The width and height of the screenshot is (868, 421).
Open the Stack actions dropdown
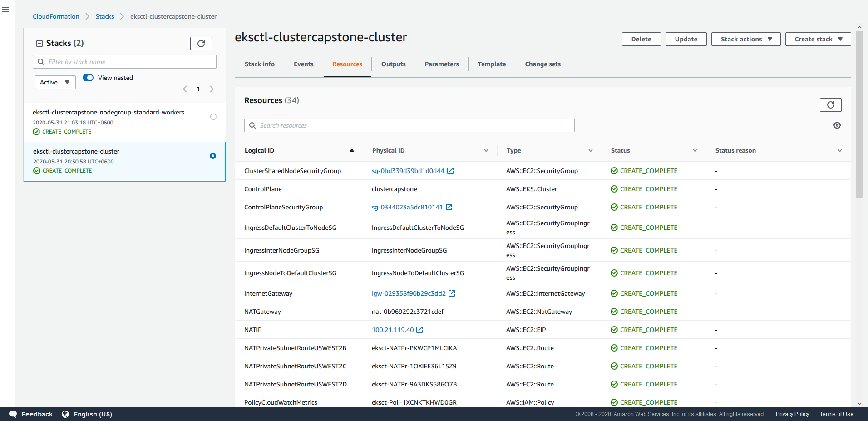pyautogui.click(x=746, y=39)
